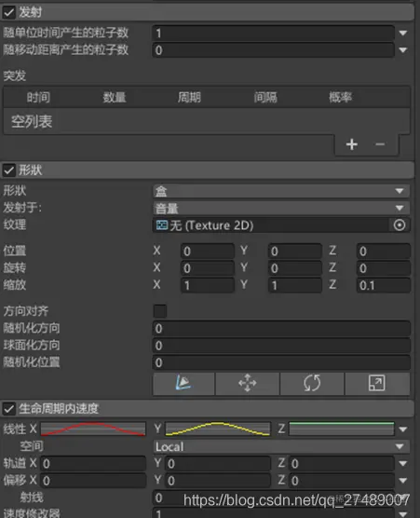Screen dimensions: 420x518
Task: Toggle the 形状 module checkbox
Action: coord(8,170)
